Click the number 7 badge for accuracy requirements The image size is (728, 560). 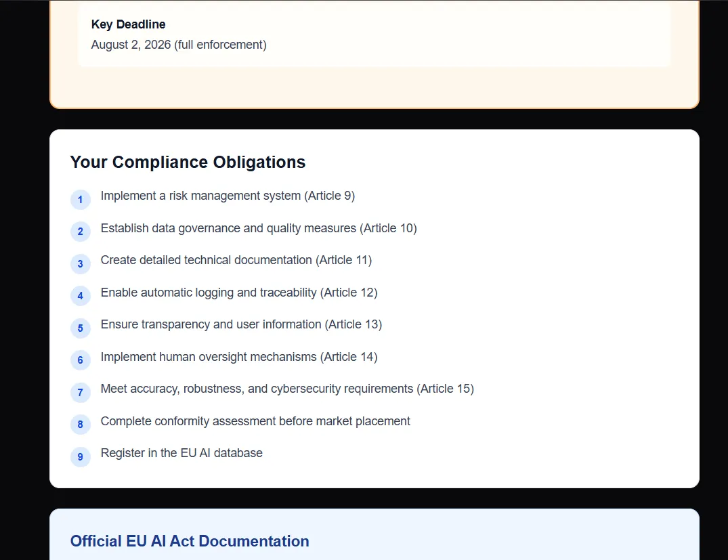tap(81, 392)
